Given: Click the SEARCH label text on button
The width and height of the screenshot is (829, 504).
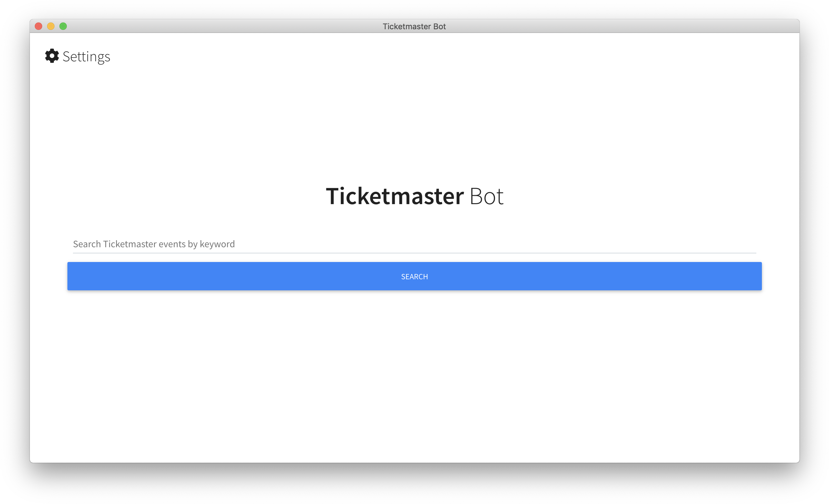Looking at the screenshot, I should tap(414, 276).
